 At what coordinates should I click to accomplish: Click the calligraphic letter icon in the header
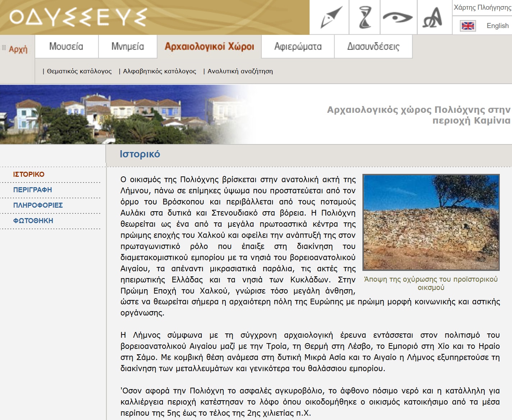pyautogui.click(x=433, y=17)
